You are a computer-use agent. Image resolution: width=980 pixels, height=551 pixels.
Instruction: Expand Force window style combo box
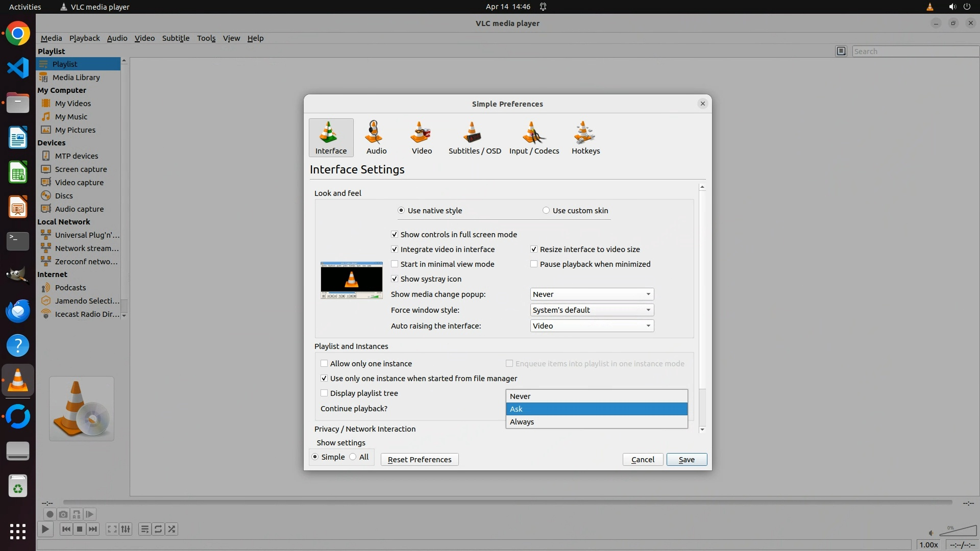tap(592, 310)
